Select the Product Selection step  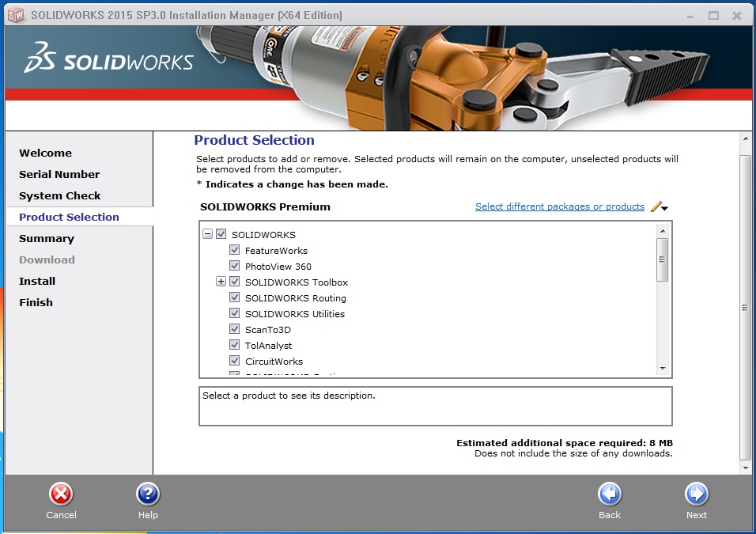coord(69,217)
